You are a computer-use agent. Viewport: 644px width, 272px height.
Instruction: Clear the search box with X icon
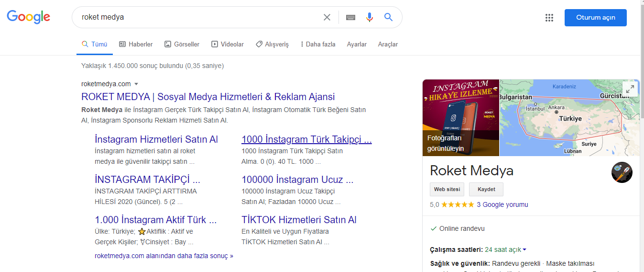coord(327,17)
